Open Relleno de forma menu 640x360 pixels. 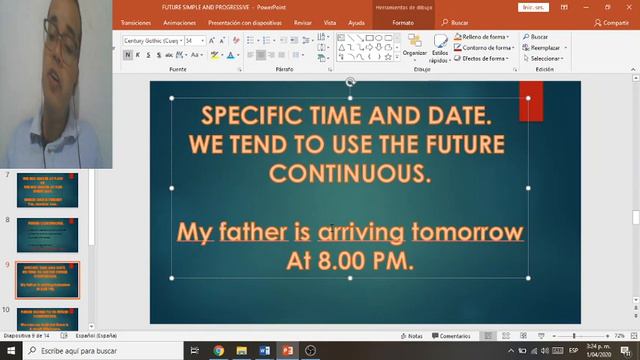[x=482, y=37]
